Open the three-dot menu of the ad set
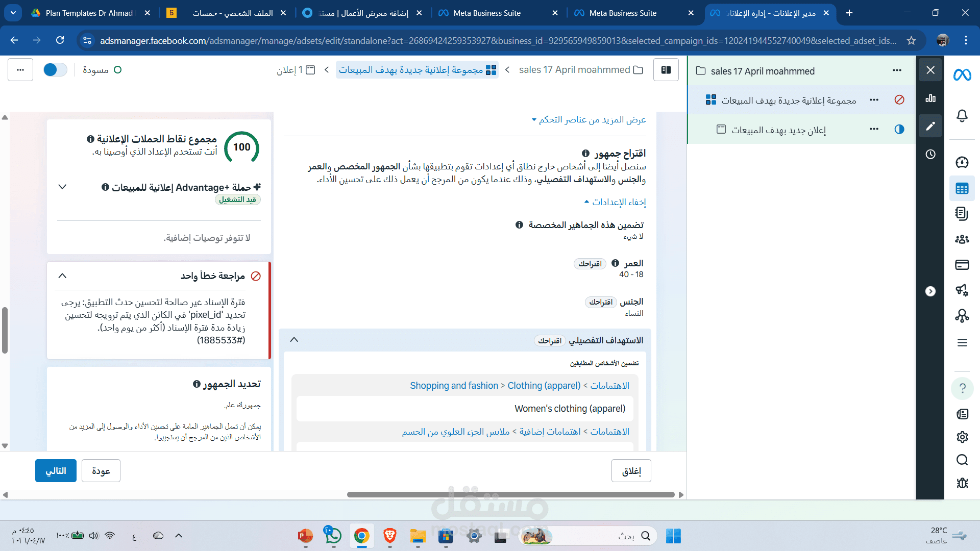980x551 pixels. (x=874, y=100)
